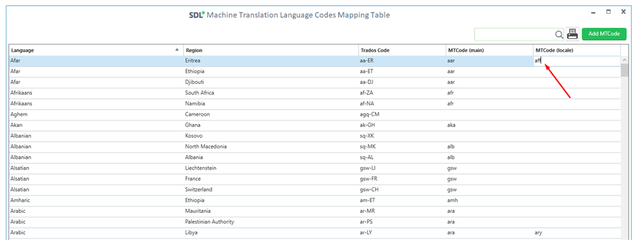
Task: Select the amh MTCode cell
Action: coord(489,200)
